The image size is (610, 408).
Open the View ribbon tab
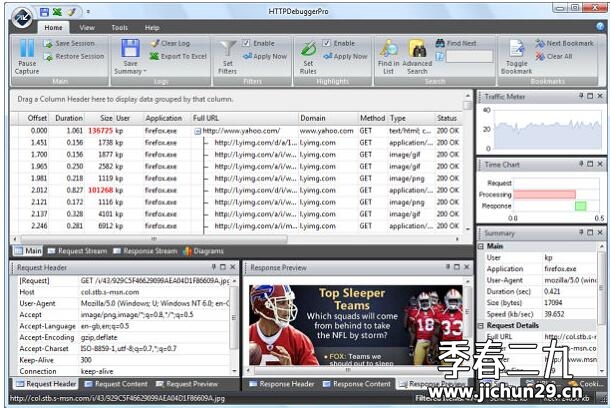[87, 28]
